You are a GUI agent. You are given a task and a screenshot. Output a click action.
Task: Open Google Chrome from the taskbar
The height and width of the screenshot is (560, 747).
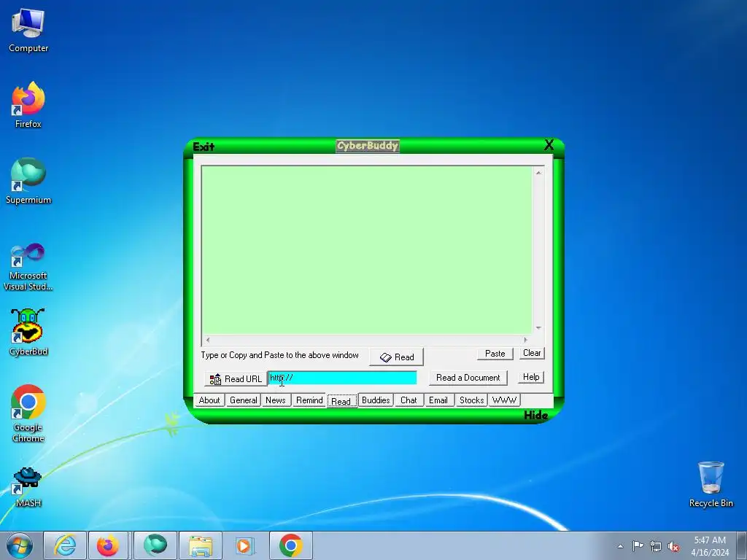click(290, 545)
